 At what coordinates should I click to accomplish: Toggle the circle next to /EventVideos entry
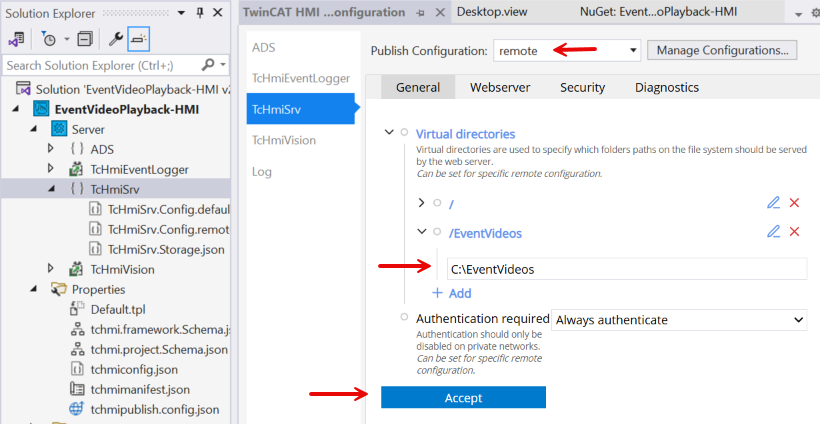coord(437,233)
